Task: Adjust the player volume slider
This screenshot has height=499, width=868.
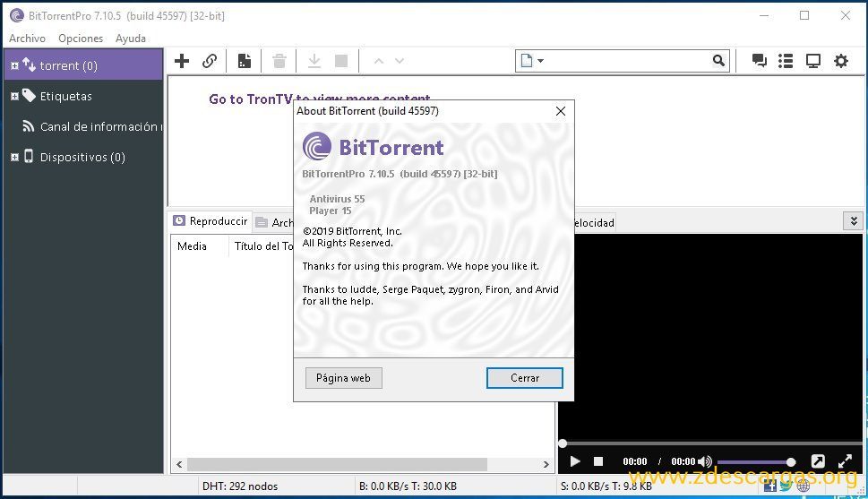Action: (x=756, y=462)
